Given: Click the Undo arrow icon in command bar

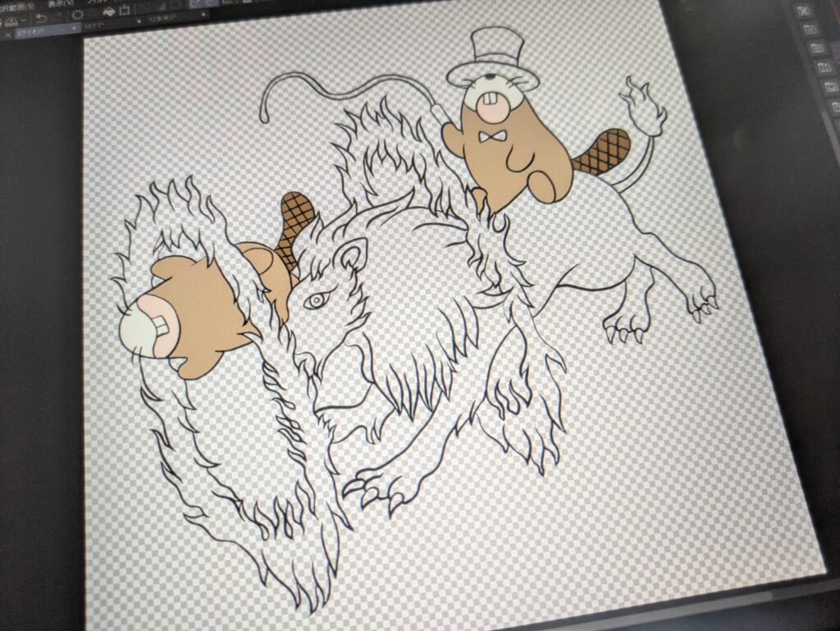Looking at the screenshot, I should (x=41, y=18).
